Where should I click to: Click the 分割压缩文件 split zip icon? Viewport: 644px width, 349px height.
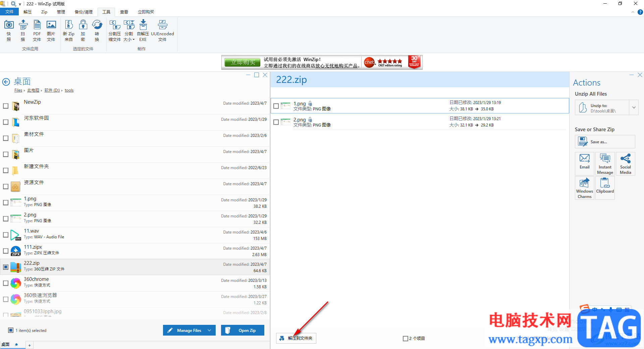point(115,30)
